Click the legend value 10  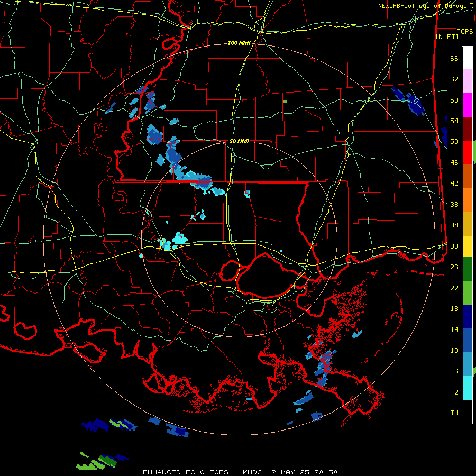(x=454, y=350)
